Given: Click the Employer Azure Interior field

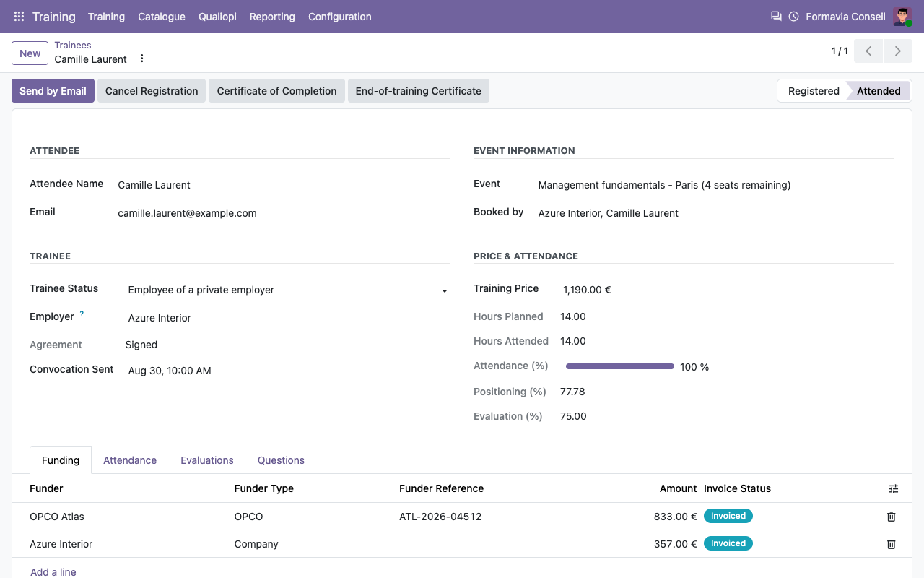Looking at the screenshot, I should (x=288, y=318).
